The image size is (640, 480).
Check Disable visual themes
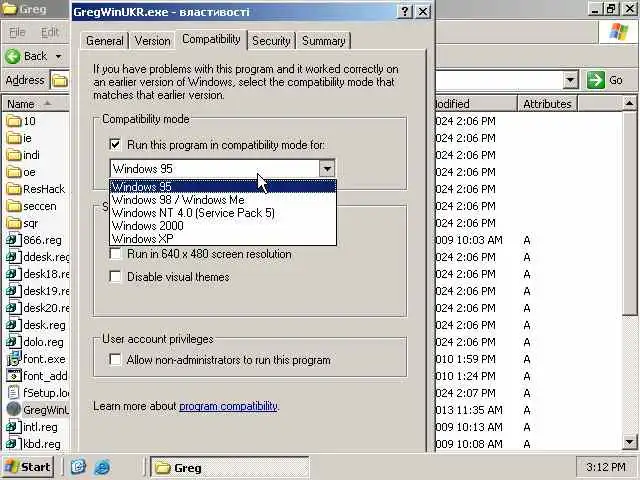[116, 277]
